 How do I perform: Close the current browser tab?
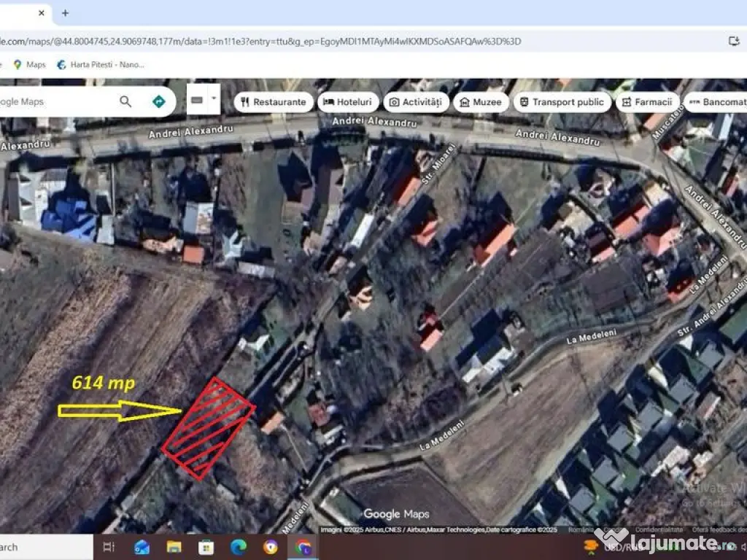(x=42, y=13)
